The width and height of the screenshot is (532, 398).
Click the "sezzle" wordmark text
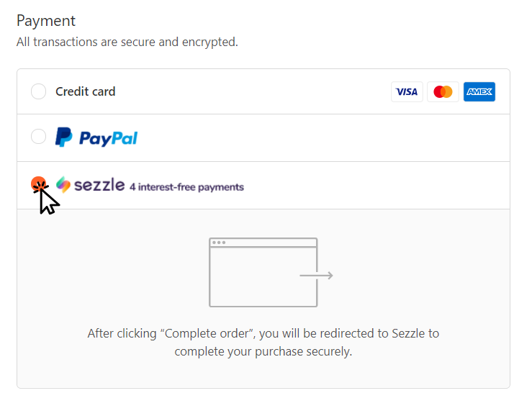pyautogui.click(x=99, y=185)
